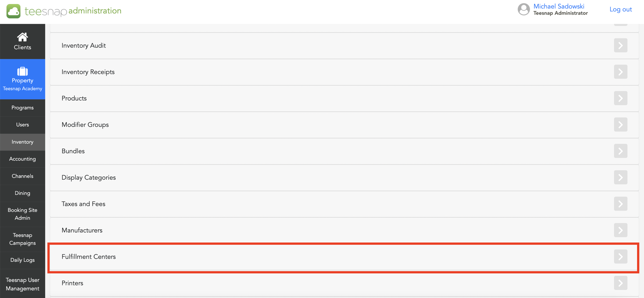This screenshot has height=298, width=644.
Task: Open Display Categories using its arrow
Action: coord(620,177)
